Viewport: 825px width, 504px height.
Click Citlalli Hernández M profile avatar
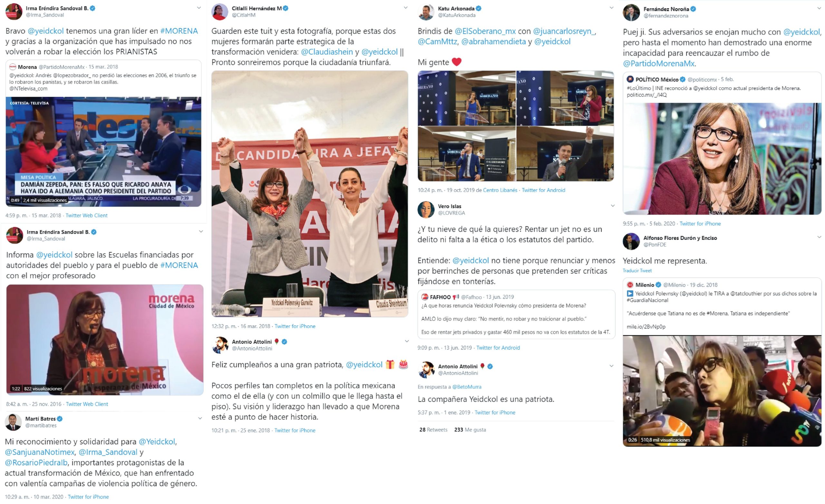coord(220,12)
